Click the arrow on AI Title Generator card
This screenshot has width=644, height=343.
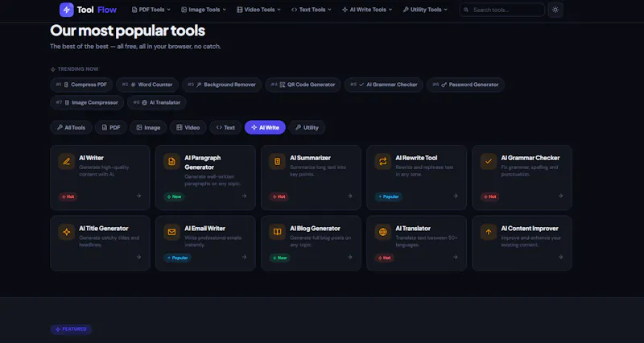point(138,257)
